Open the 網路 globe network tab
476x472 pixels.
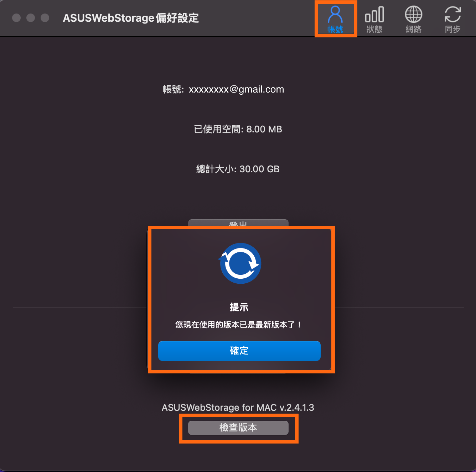point(413,19)
